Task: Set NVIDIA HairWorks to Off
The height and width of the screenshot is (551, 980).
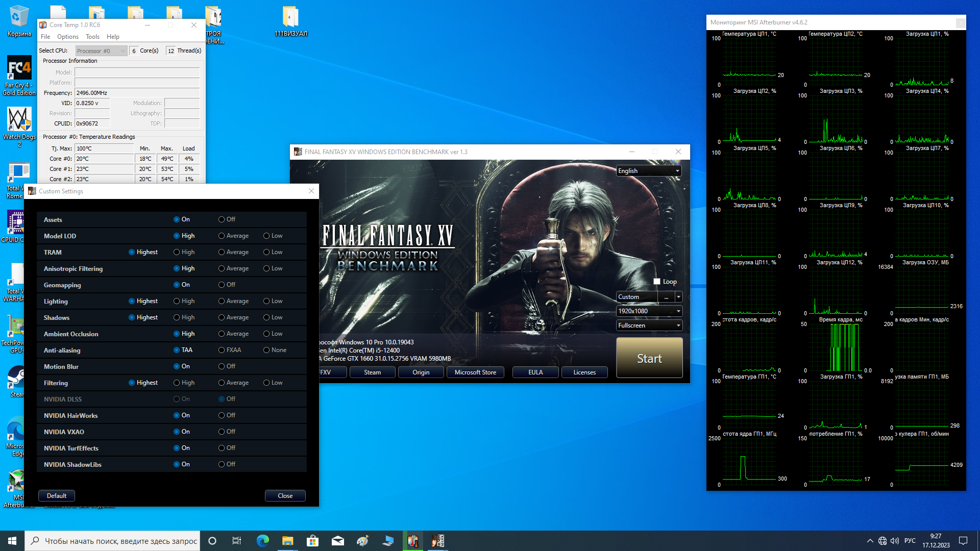Action: click(x=222, y=415)
